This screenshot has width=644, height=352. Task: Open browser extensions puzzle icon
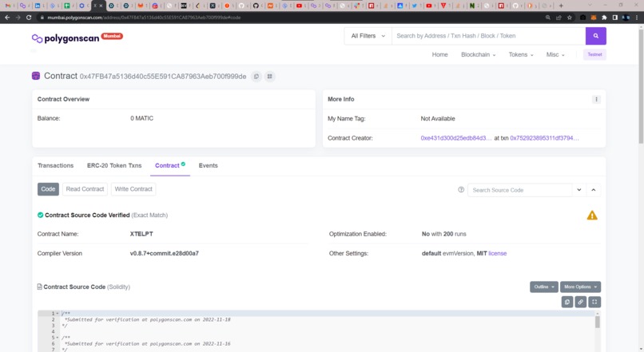tap(604, 18)
